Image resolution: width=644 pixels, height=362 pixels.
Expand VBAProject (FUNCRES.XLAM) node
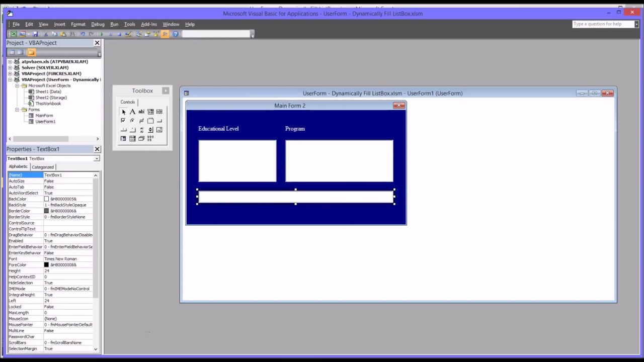pos(10,74)
